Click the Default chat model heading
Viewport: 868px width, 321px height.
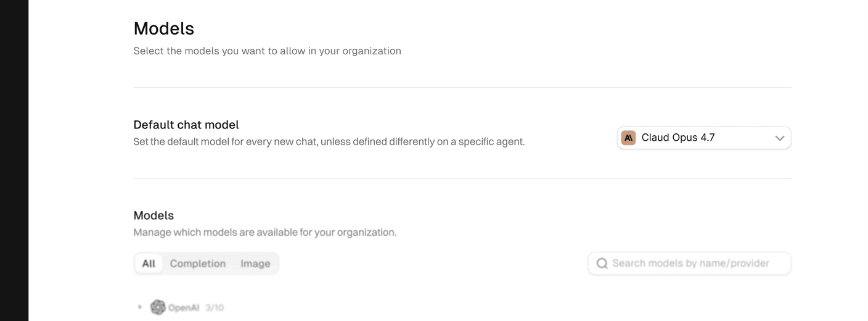(x=186, y=125)
